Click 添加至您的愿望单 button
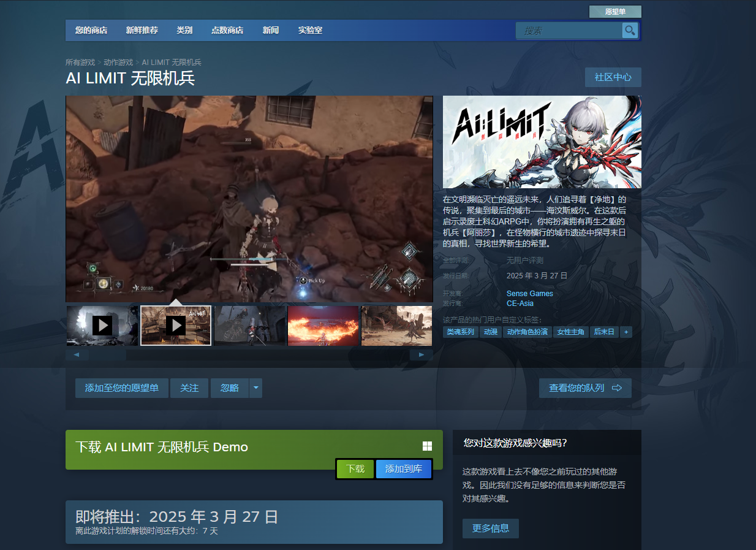The height and width of the screenshot is (550, 756). tap(122, 388)
